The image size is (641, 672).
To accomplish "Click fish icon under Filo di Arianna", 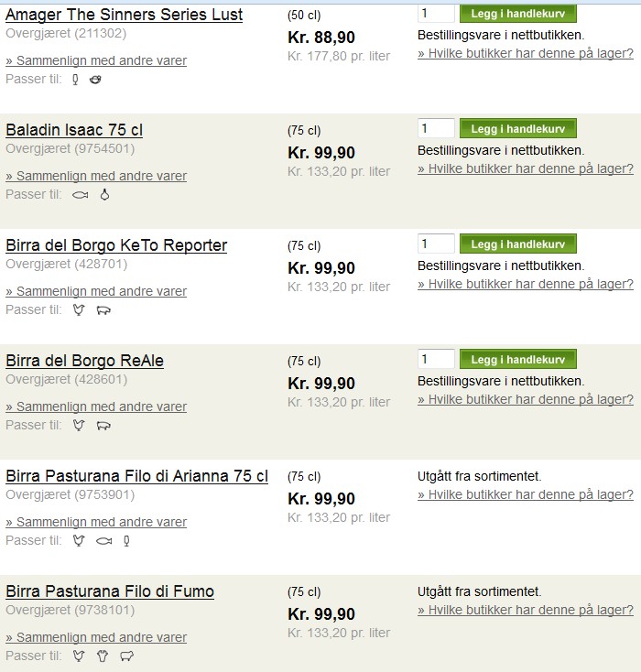I will coord(103,541).
